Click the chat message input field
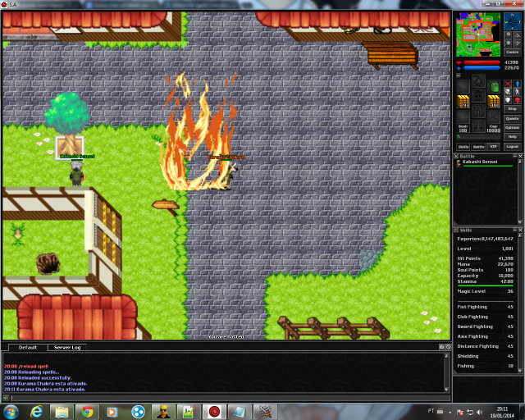Viewport: 525px width, 420px height. (230, 398)
